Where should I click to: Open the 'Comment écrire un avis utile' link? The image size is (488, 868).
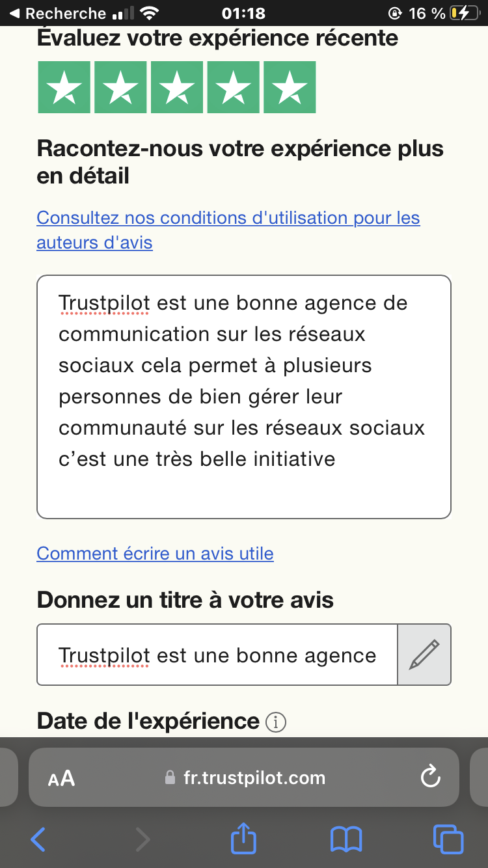(155, 554)
